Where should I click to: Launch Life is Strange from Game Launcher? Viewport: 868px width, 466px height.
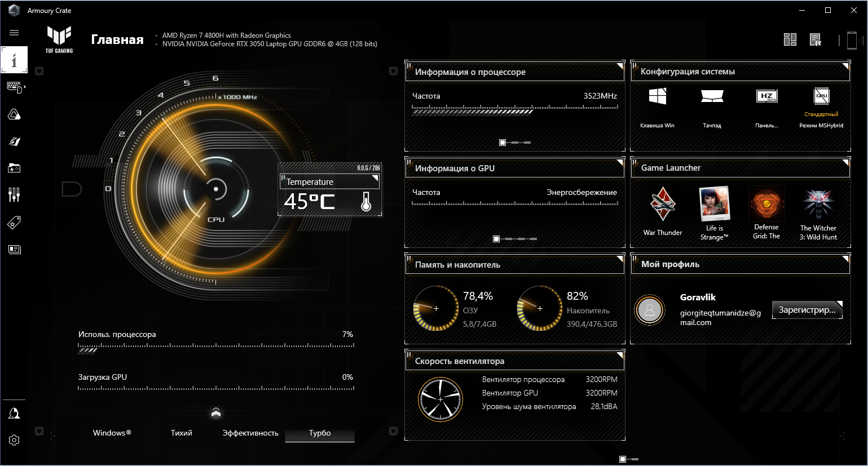pos(714,214)
